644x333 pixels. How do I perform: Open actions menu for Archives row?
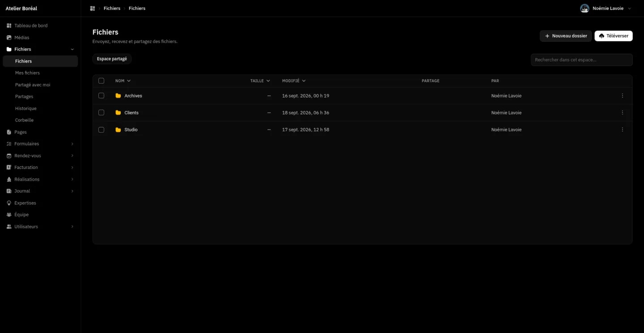623,96
